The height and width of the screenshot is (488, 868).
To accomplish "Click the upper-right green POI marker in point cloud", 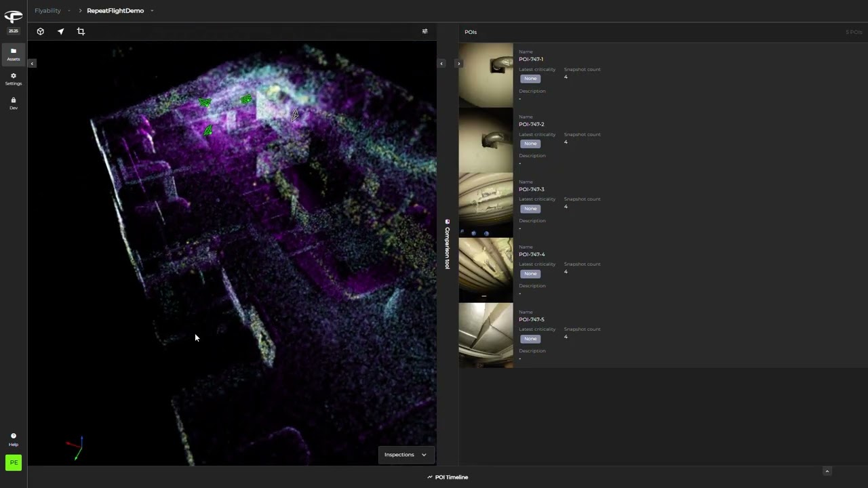I will click(x=245, y=100).
